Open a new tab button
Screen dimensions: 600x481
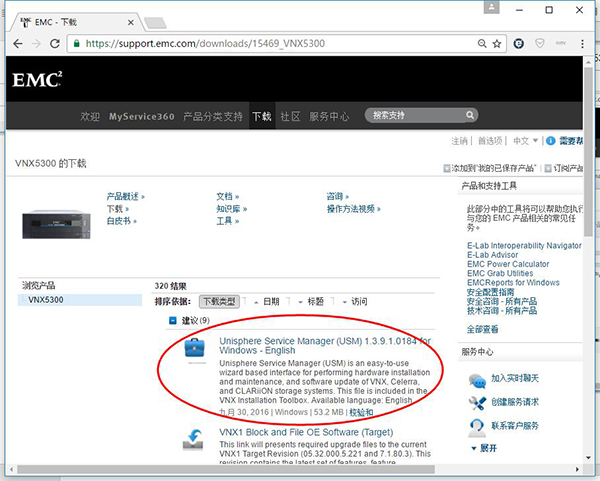pyautogui.click(x=155, y=23)
